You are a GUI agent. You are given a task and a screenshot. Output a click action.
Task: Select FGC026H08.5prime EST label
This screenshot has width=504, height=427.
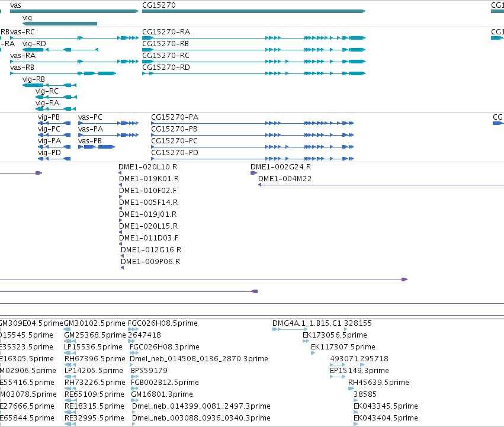coord(163,323)
